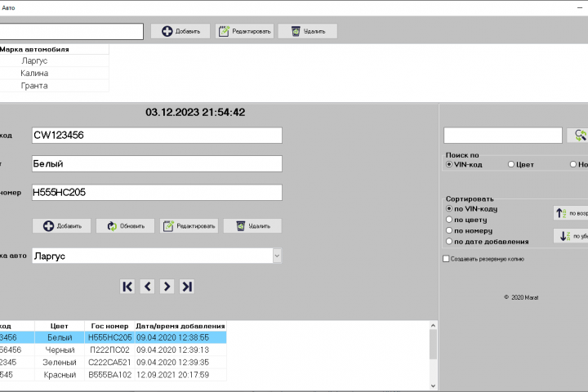Jump to the last record
The image size is (588, 392).
(187, 287)
